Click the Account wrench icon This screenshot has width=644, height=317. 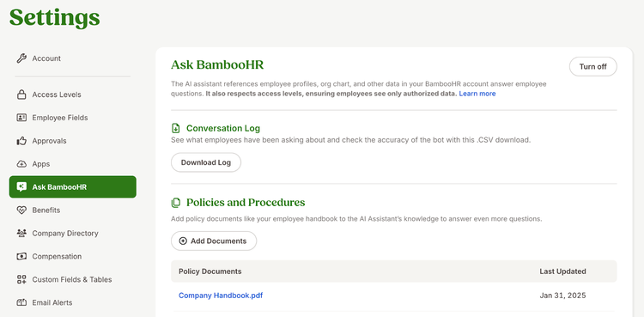(x=21, y=58)
